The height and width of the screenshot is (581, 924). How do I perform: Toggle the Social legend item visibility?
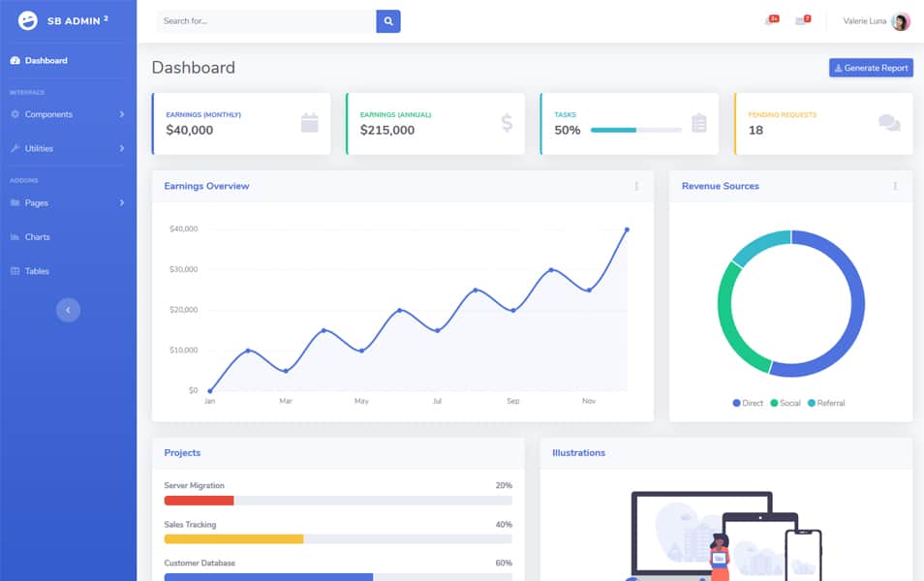[x=785, y=403]
